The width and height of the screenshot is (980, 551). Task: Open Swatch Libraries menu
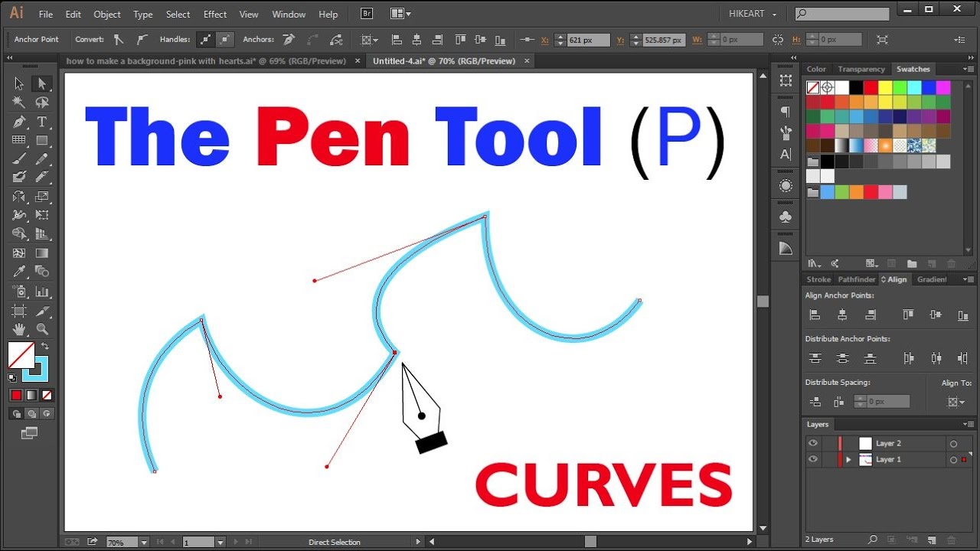(815, 263)
